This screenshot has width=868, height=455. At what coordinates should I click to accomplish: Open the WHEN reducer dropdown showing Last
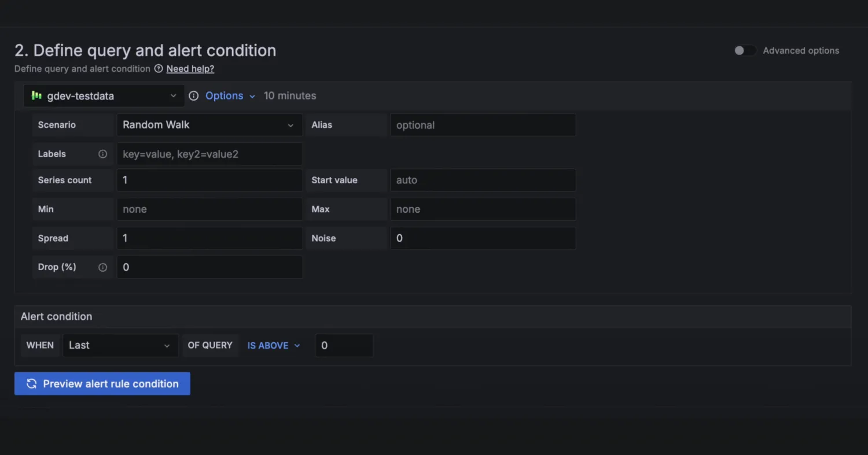(120, 345)
